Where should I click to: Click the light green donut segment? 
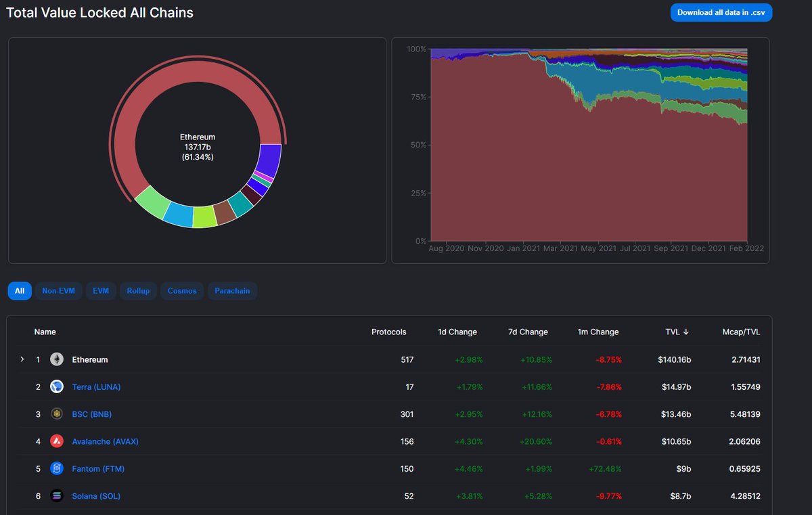pyautogui.click(x=154, y=204)
